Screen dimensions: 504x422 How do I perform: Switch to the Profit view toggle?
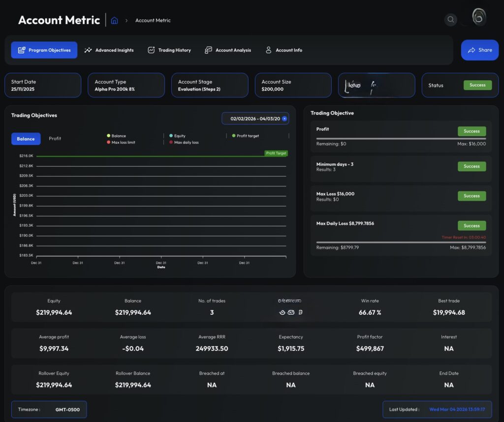point(55,139)
